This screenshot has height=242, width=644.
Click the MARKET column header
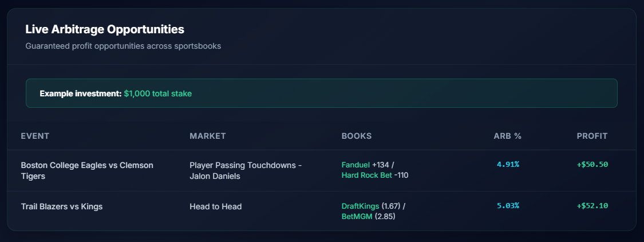click(x=208, y=136)
